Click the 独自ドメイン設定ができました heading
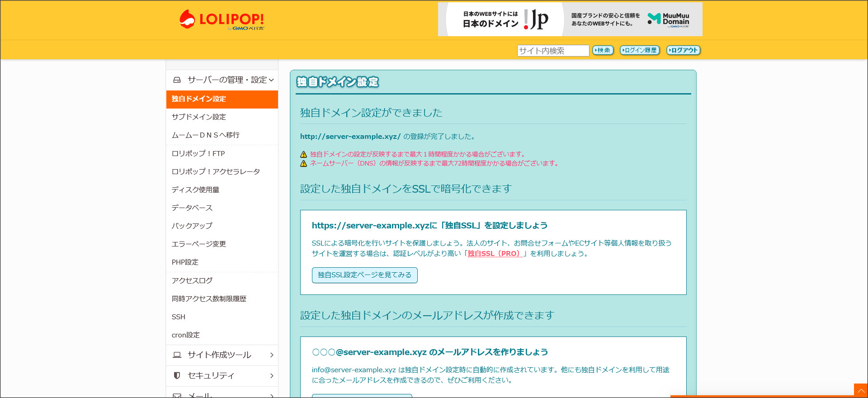Image resolution: width=868 pixels, height=398 pixels. point(371,113)
